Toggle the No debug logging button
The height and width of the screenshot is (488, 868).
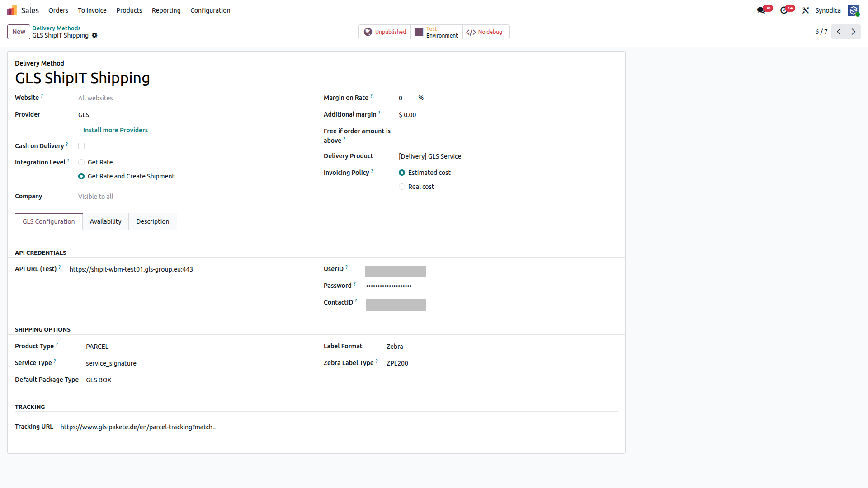pyautogui.click(x=486, y=32)
